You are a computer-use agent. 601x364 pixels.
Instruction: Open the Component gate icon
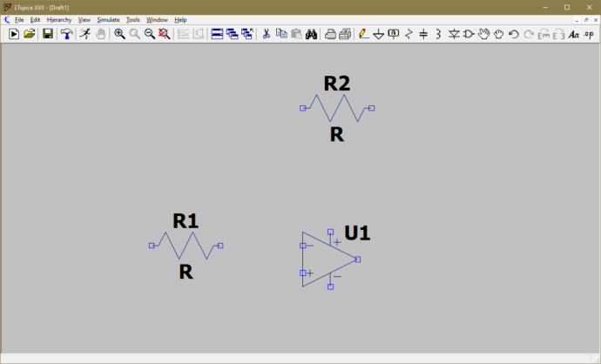pyautogui.click(x=469, y=34)
